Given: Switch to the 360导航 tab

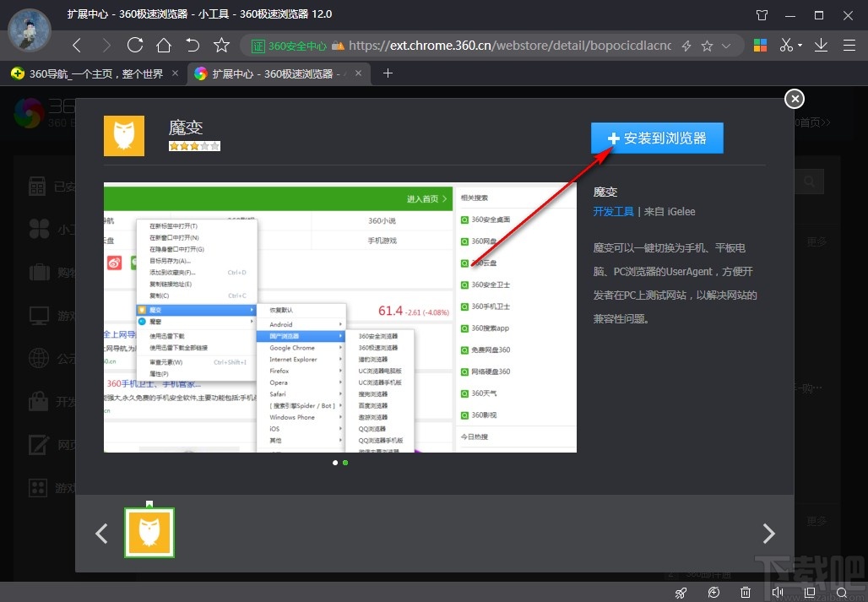Looking at the screenshot, I should (91, 73).
